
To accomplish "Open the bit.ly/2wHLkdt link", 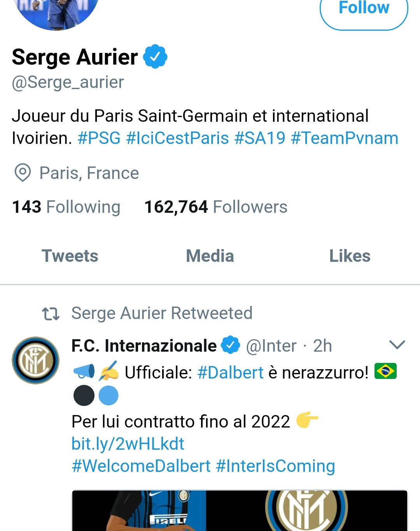I will (128, 443).
